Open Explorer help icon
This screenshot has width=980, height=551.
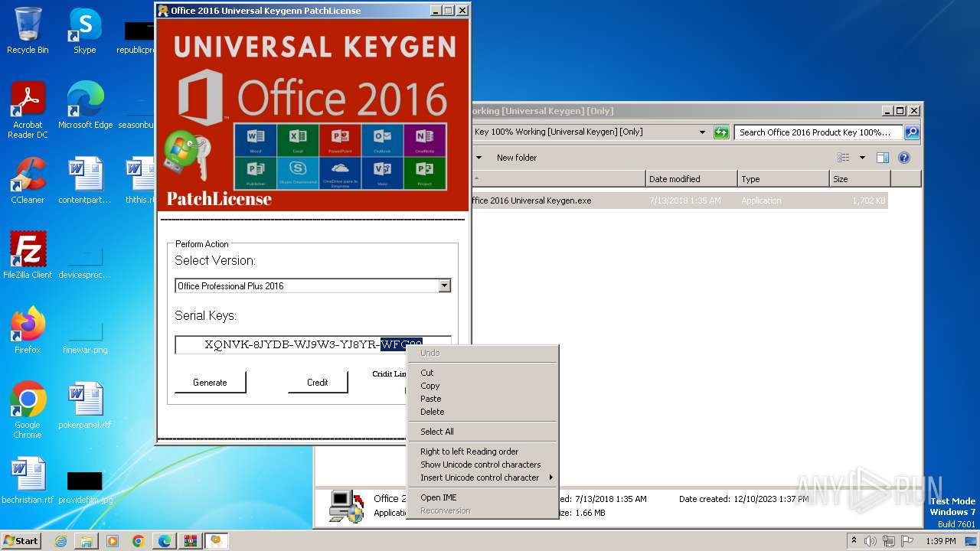[904, 158]
